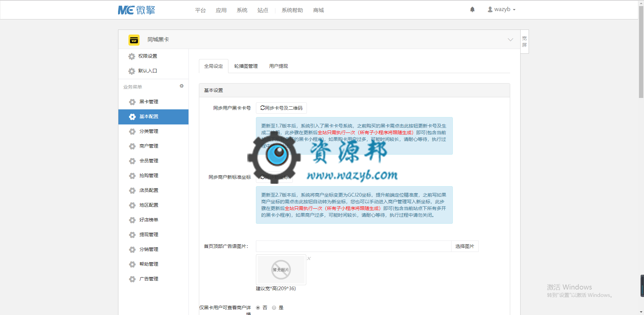
Task: Click gear icon beside 默认入口
Action: pos(132,71)
